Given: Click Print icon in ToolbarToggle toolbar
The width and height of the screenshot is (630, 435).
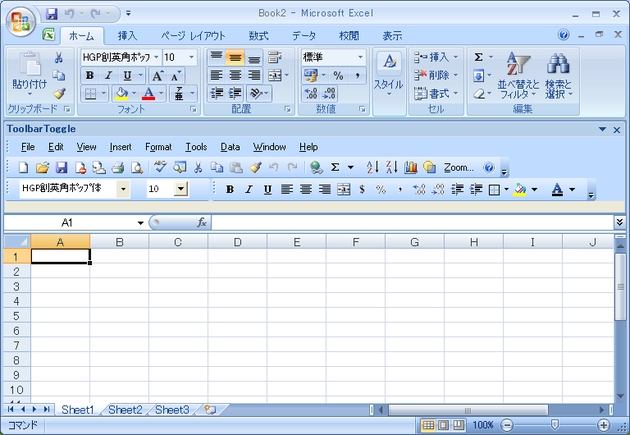Looking at the screenshot, I should click(118, 167).
